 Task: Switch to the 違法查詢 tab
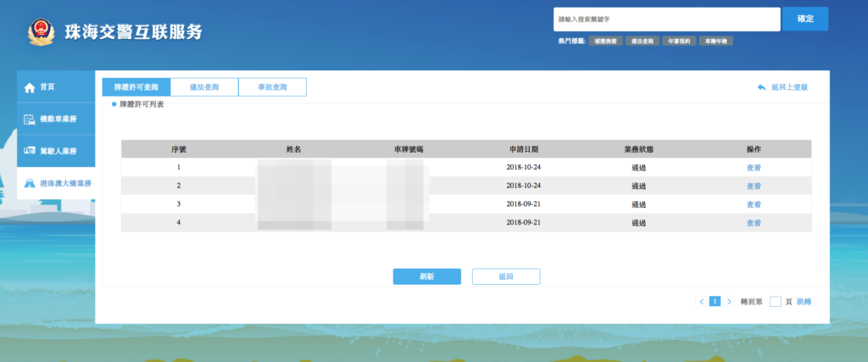click(x=204, y=86)
